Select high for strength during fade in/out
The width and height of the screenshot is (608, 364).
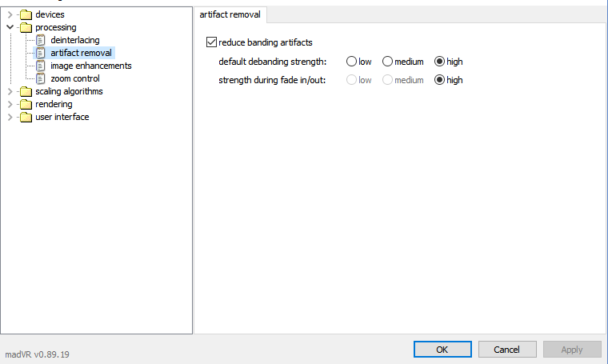tap(439, 80)
